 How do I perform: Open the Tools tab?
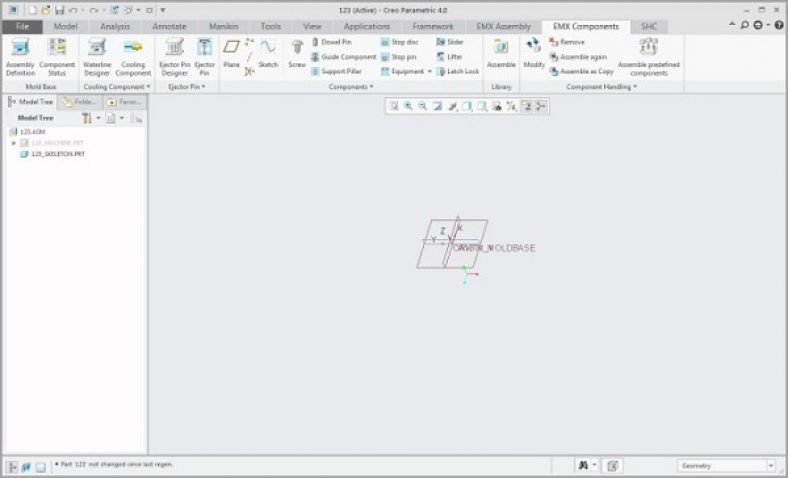[x=270, y=27]
